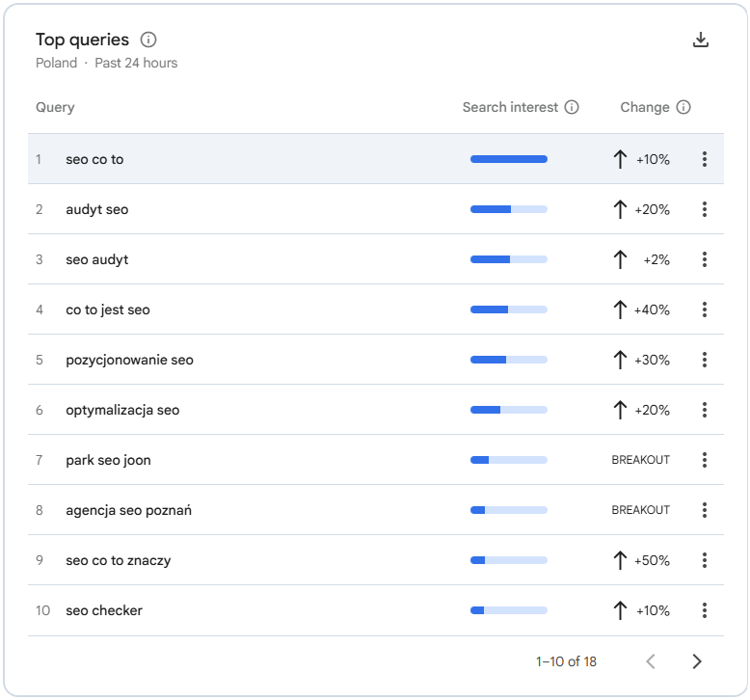Select the 'seo co to znaczy' query
The width and height of the screenshot is (750, 700).
click(119, 560)
